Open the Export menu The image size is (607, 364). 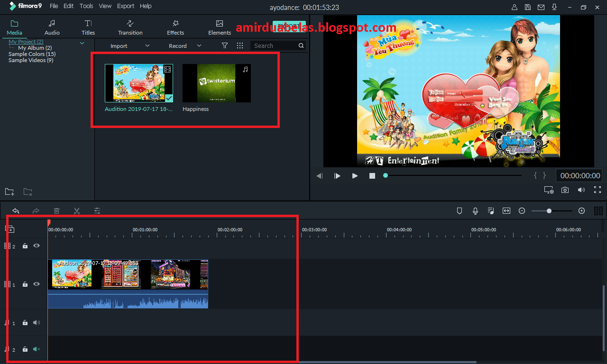coord(126,6)
